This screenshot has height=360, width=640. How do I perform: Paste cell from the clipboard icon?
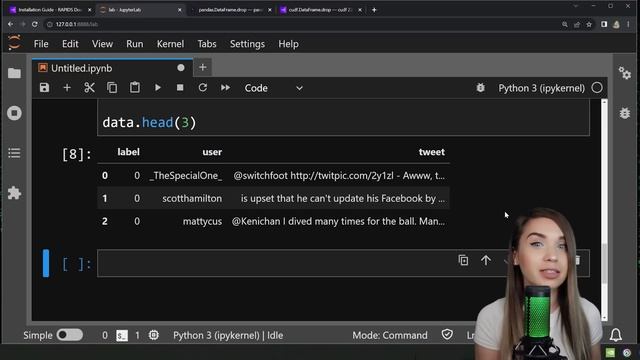pos(135,87)
